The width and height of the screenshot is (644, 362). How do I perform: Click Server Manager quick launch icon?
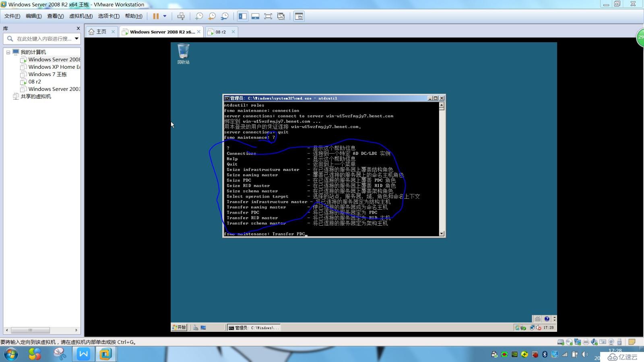point(196,328)
